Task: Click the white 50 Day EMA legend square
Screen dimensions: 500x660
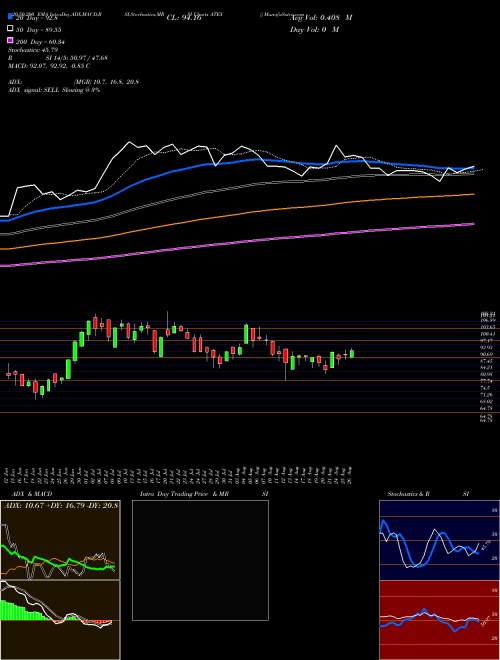Action: (10, 29)
